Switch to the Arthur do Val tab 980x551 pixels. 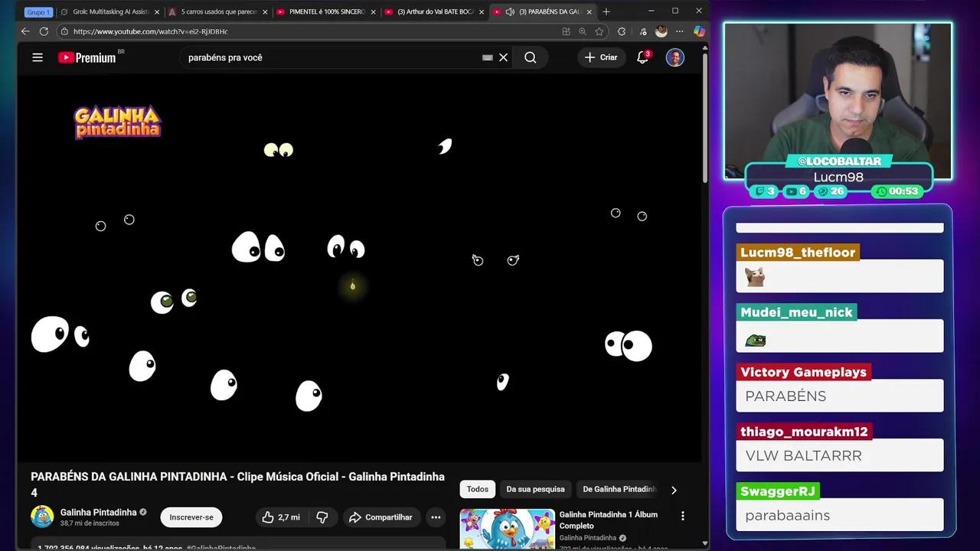[434, 12]
